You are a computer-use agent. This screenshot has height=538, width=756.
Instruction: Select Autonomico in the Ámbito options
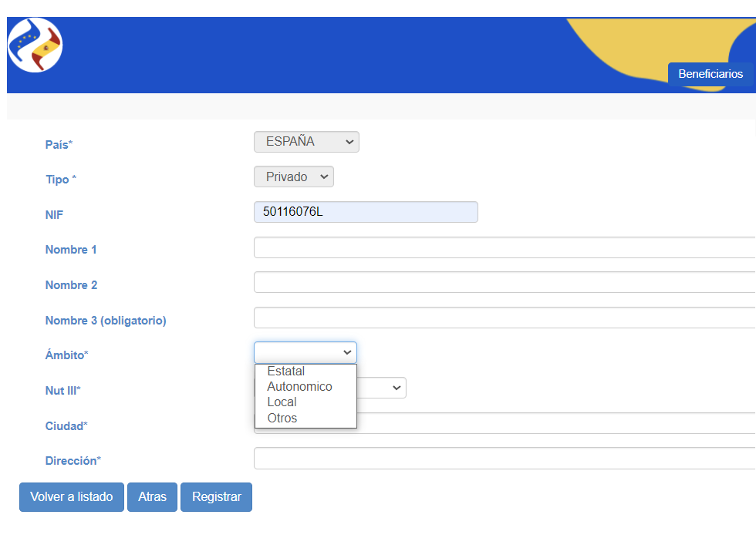(299, 387)
